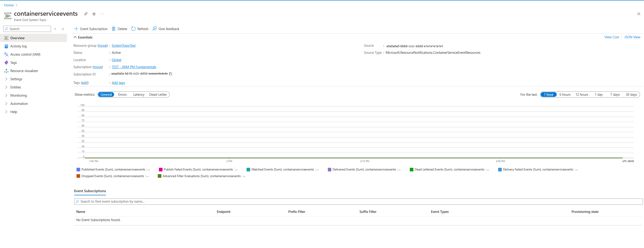Pin the containerserviceevents resource to dashboard
Screen dimensions: 644x248
[86, 14]
